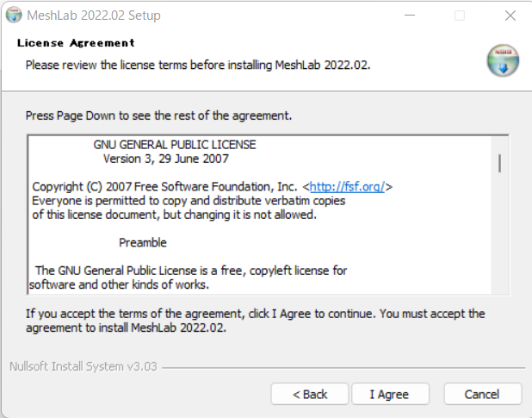Click the license text scrollbar thumb
Screen dimensions: 532x418
[499, 164]
